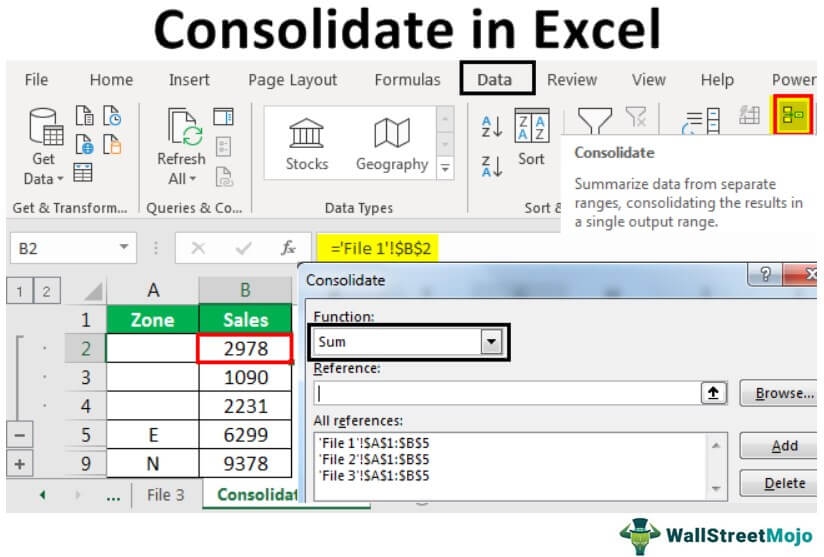This screenshot has width=824, height=557.
Task: Cancel formula entry with X icon
Action: [x=199, y=247]
